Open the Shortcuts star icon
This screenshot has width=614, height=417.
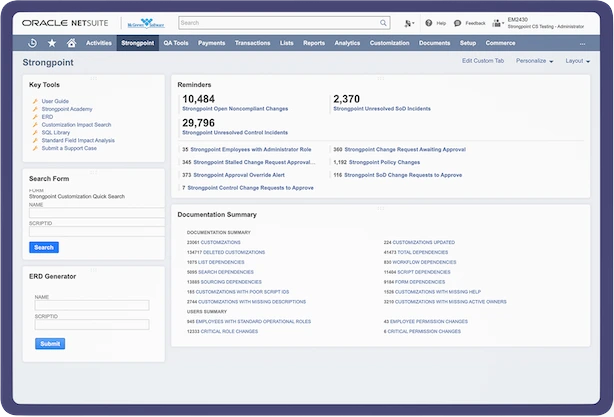pyautogui.click(x=52, y=43)
